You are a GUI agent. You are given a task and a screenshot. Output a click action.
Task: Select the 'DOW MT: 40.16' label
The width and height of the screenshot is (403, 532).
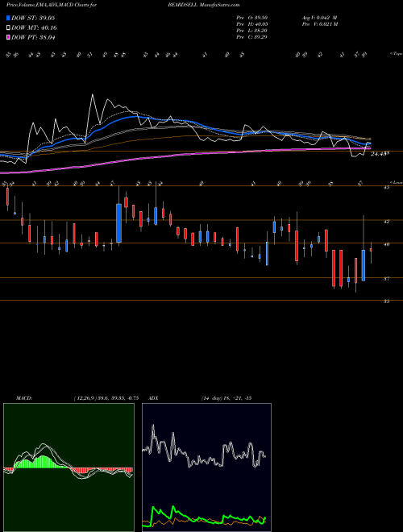(x=34, y=28)
